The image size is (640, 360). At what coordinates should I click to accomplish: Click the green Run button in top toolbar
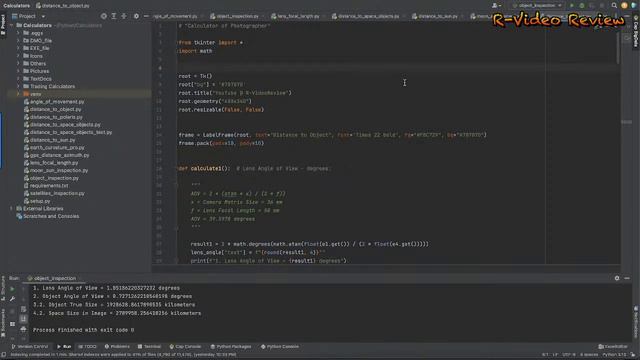coord(572,6)
